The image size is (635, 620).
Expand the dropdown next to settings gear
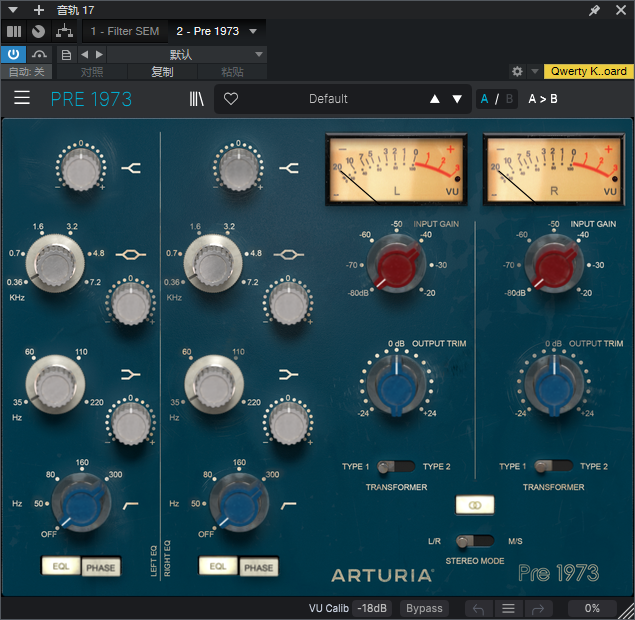pyautogui.click(x=535, y=72)
